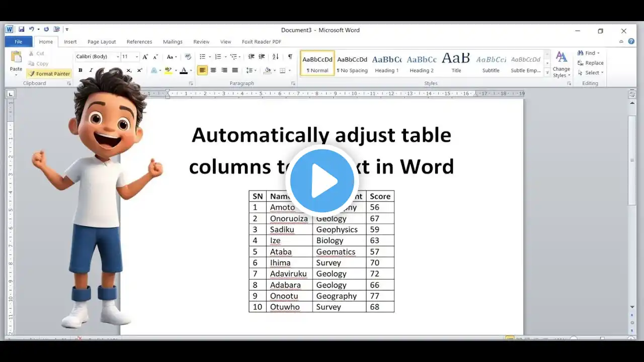644x362 pixels.
Task: Click the Clear Formatting icon
Action: 188,57
